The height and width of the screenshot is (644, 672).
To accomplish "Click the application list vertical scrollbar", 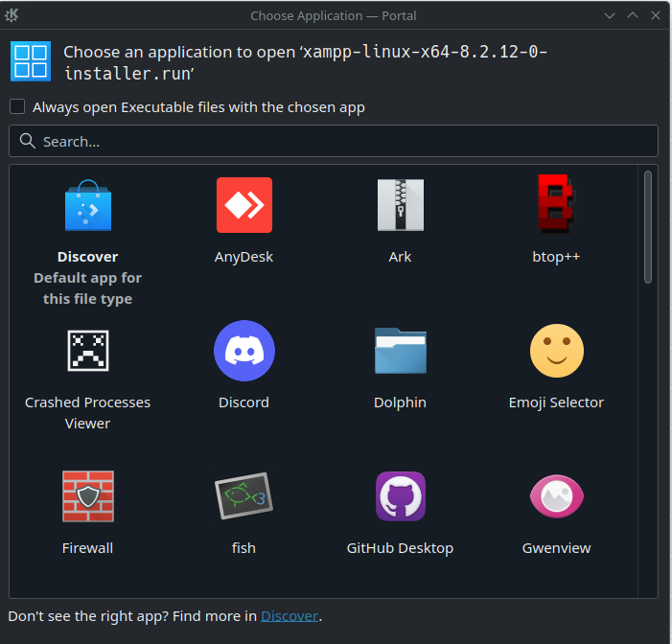I will (648, 227).
